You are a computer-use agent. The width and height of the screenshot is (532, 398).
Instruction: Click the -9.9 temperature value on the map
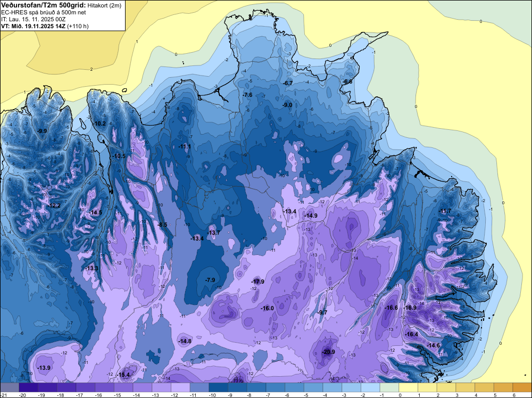42,131
